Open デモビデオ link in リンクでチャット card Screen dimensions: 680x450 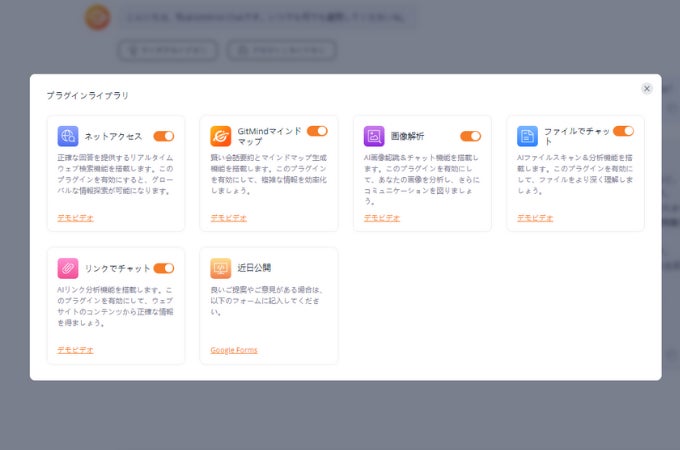(75, 350)
